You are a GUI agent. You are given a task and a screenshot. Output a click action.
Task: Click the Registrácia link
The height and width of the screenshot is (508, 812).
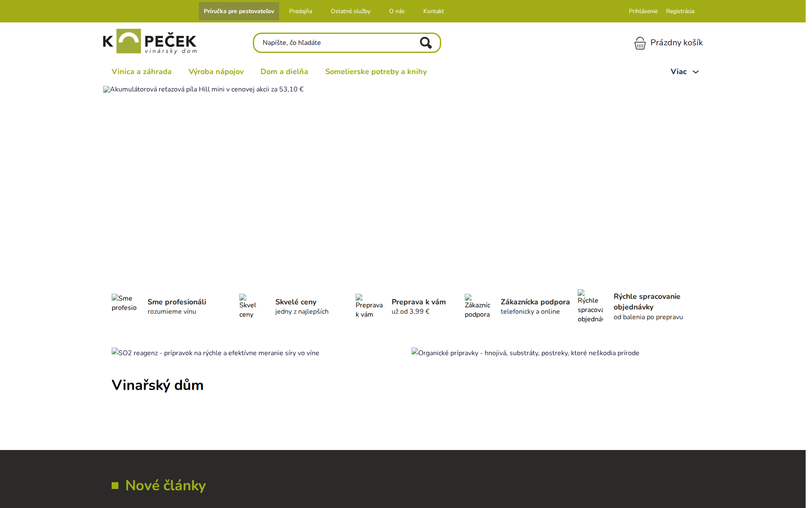click(680, 11)
